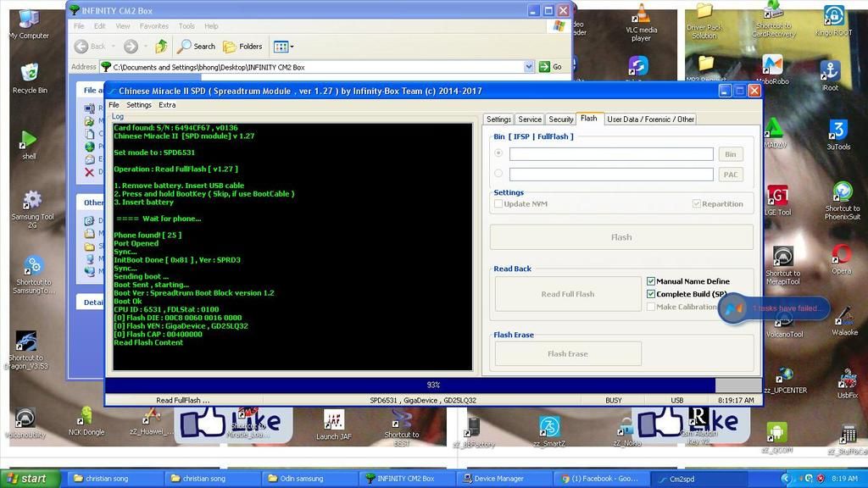Screen dimensions: 868x488
Task: Open the Samsung Tool 2G desktop icon
Action: tap(31, 202)
